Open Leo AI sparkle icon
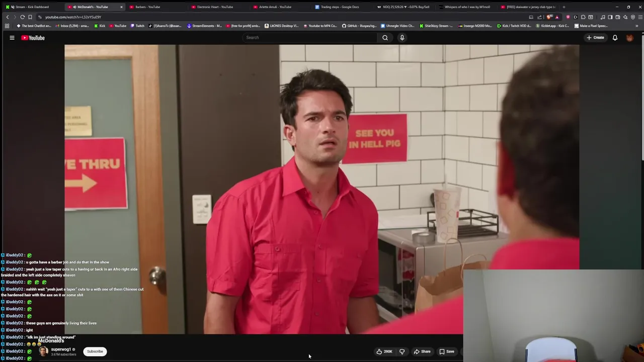This screenshot has width=644, height=362. (625, 17)
